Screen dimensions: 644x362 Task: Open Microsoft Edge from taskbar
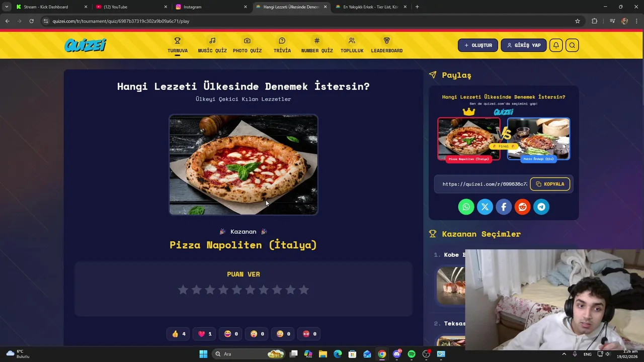pos(338,354)
